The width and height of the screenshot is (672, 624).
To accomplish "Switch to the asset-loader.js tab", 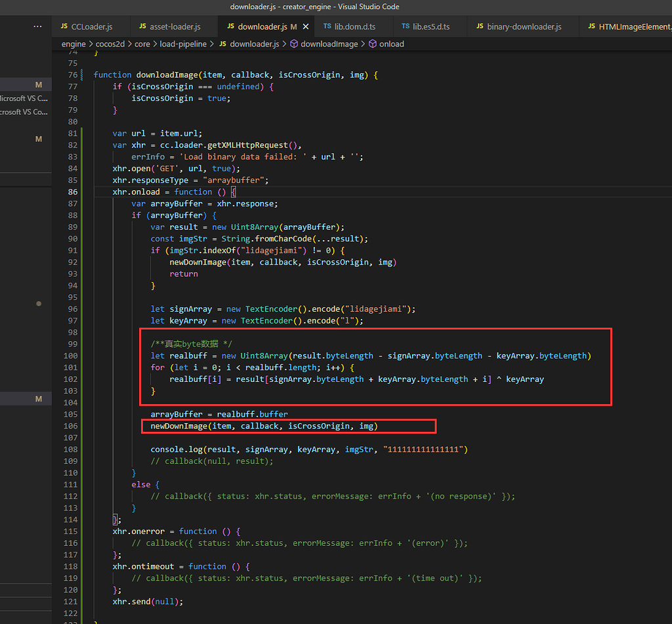I will click(x=175, y=27).
